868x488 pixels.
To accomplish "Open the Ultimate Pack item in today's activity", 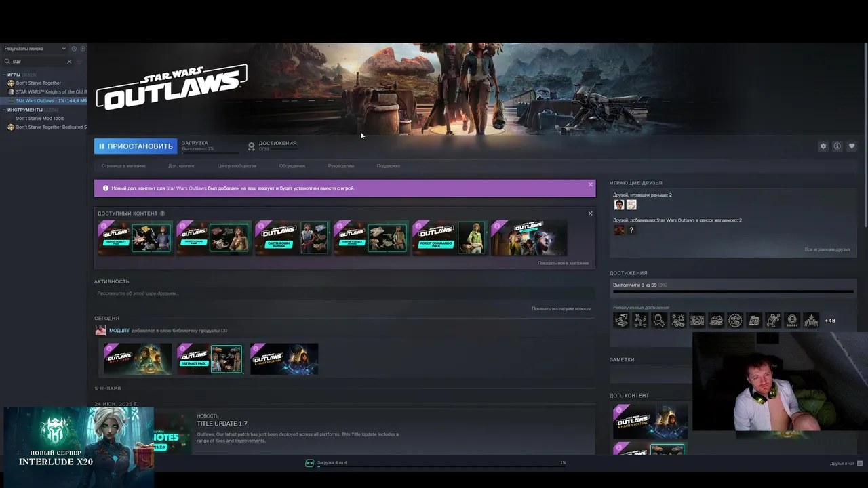I will click(210, 359).
